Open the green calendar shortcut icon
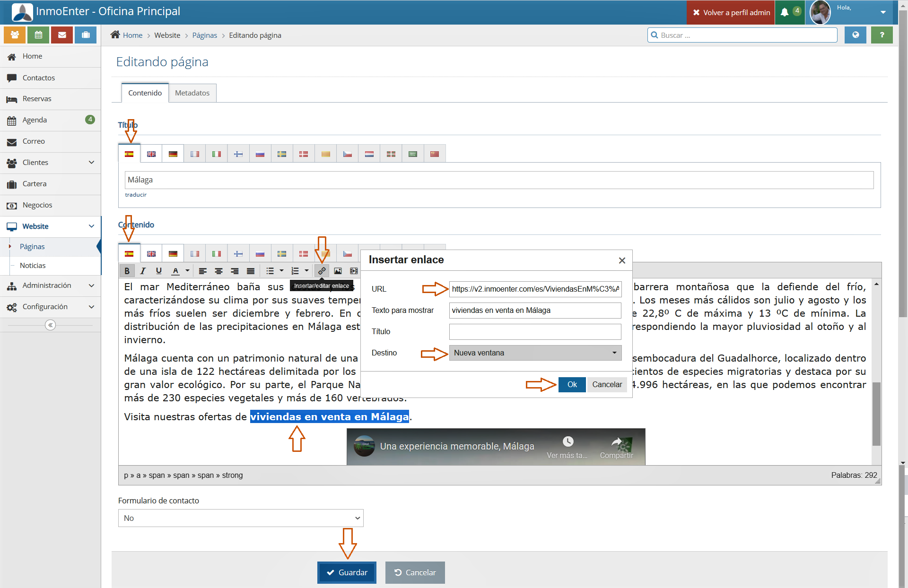The height and width of the screenshot is (588, 908). [38, 35]
